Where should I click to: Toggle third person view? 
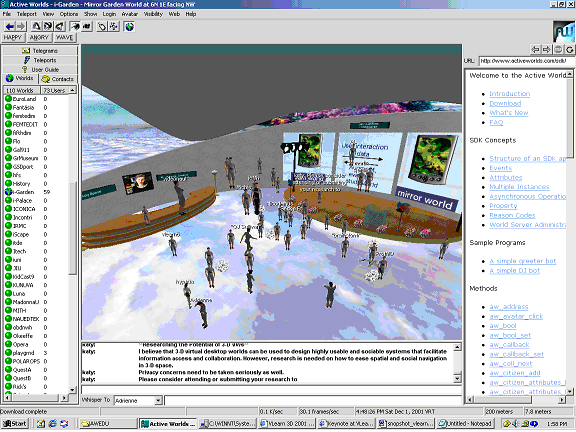(87, 26)
